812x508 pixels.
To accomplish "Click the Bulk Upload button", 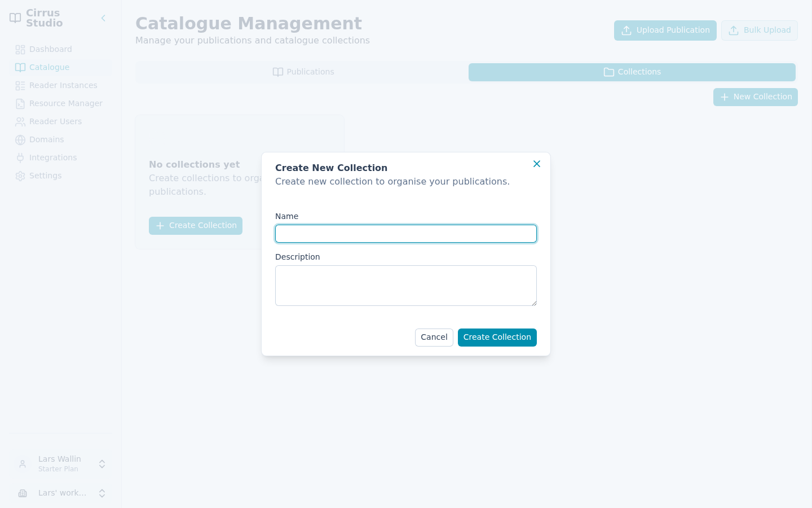I will pos(760,30).
